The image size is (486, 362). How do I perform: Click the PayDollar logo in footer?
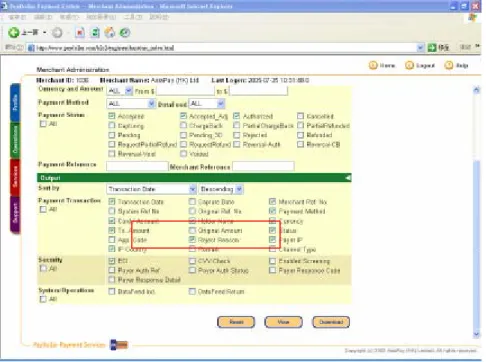(x=119, y=345)
